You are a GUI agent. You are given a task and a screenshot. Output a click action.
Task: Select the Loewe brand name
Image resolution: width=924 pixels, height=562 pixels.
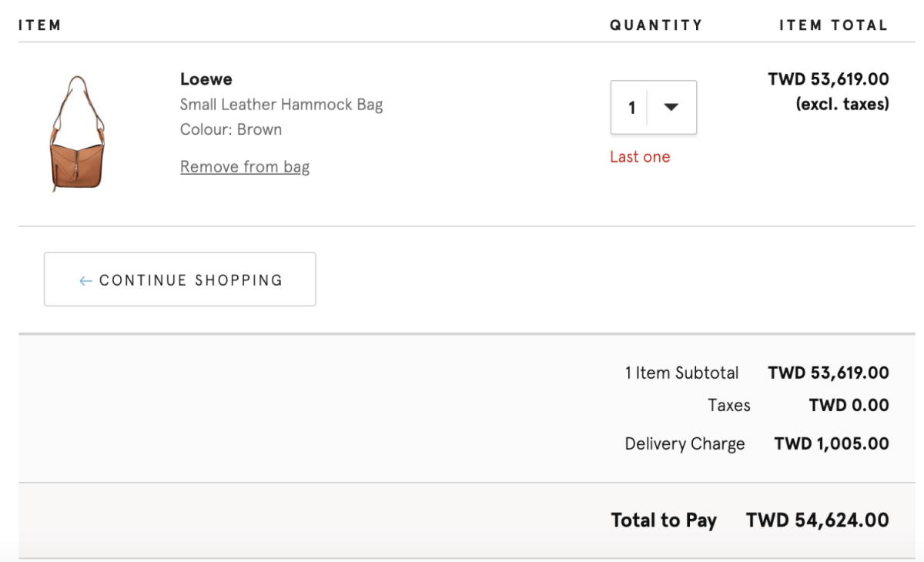(206, 79)
